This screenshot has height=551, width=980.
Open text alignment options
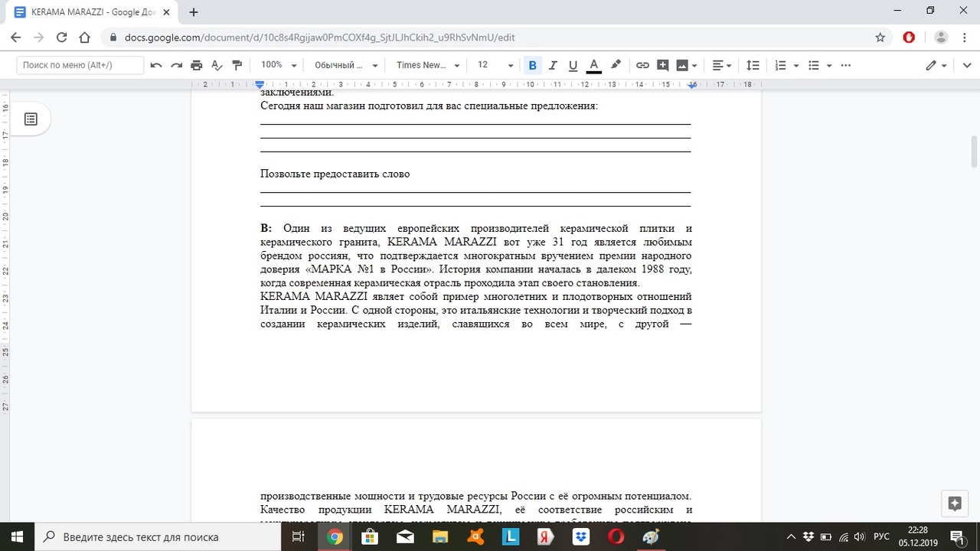pos(721,65)
